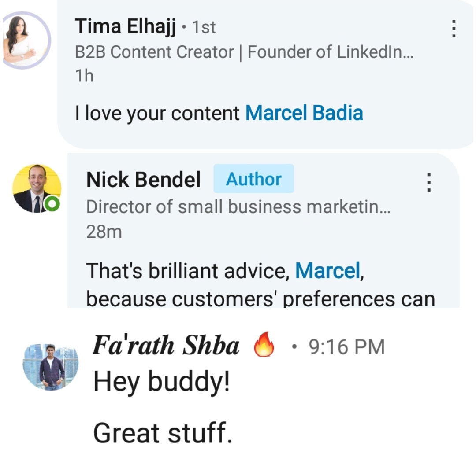The width and height of the screenshot is (476, 457).
Task: Open Tima Elhajj's profile via her name
Action: (x=126, y=27)
